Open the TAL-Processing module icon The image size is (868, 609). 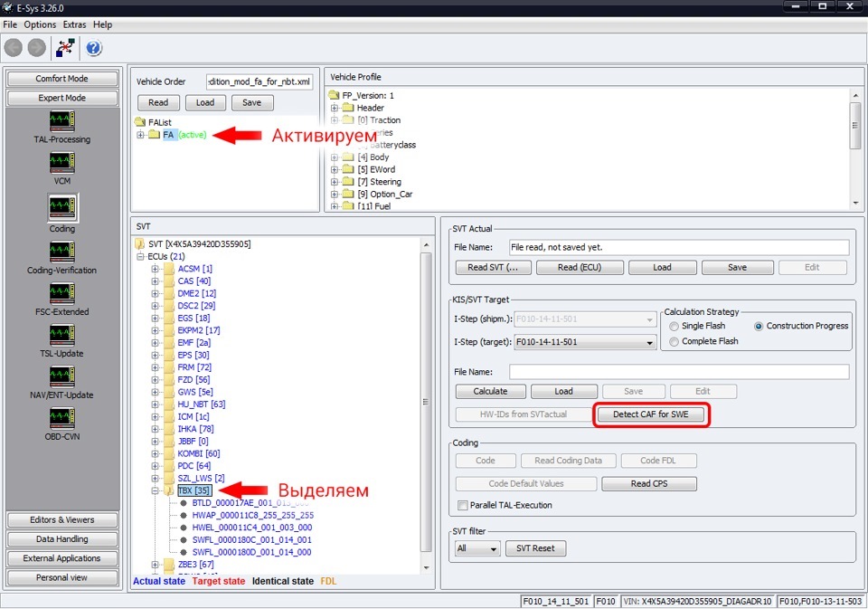pos(62,120)
